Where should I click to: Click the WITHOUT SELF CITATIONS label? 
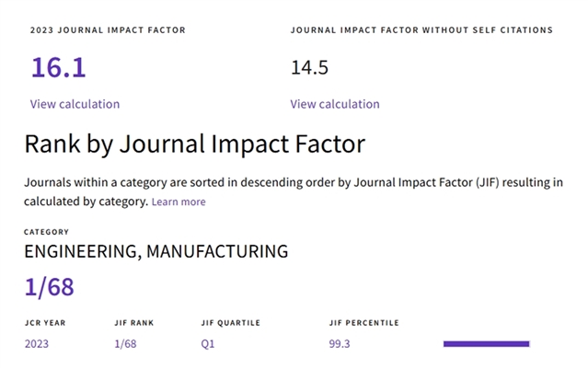(421, 30)
